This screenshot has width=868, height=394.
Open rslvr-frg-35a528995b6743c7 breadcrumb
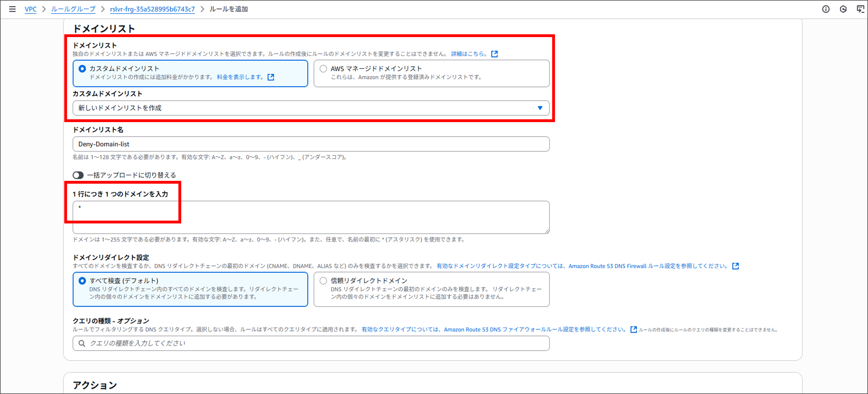[x=152, y=9]
